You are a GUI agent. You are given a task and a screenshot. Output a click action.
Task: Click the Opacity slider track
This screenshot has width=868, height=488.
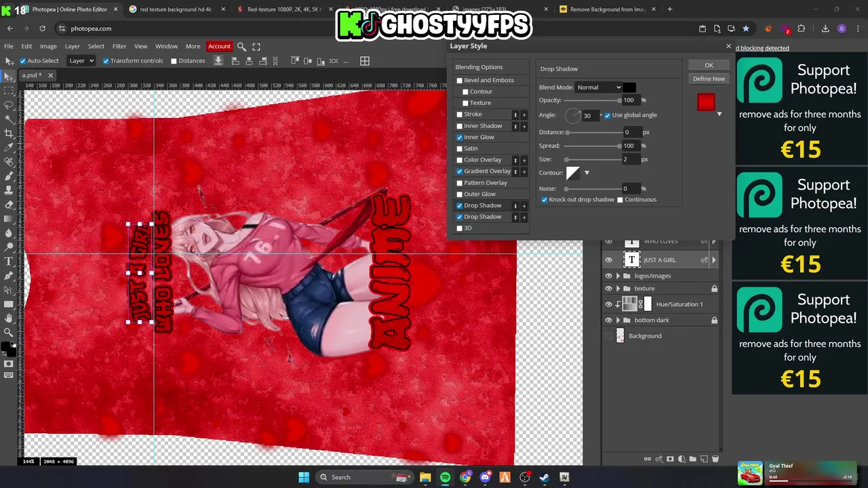tap(591, 100)
